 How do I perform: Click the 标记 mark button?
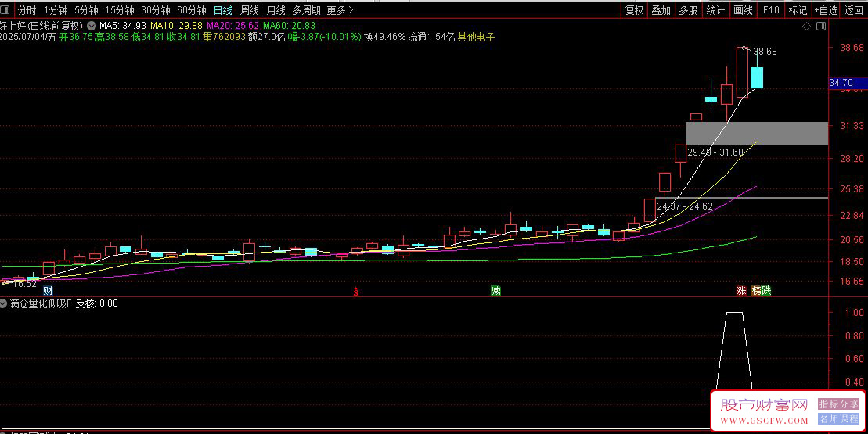(798, 10)
